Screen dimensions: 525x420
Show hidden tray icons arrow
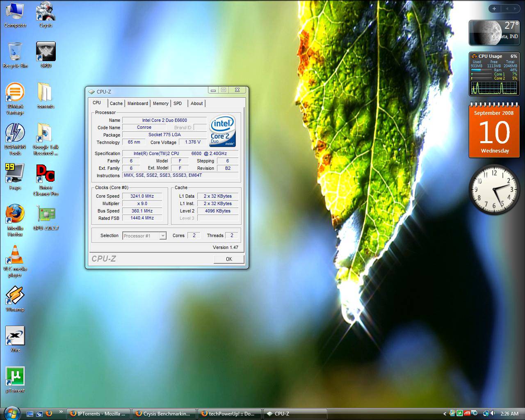(445, 413)
